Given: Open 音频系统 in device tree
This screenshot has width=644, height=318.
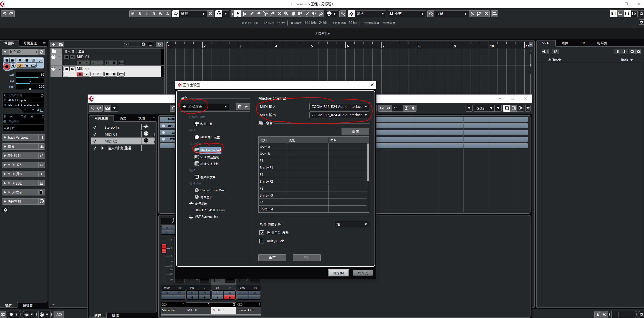Looking at the screenshot, I should point(201,204).
